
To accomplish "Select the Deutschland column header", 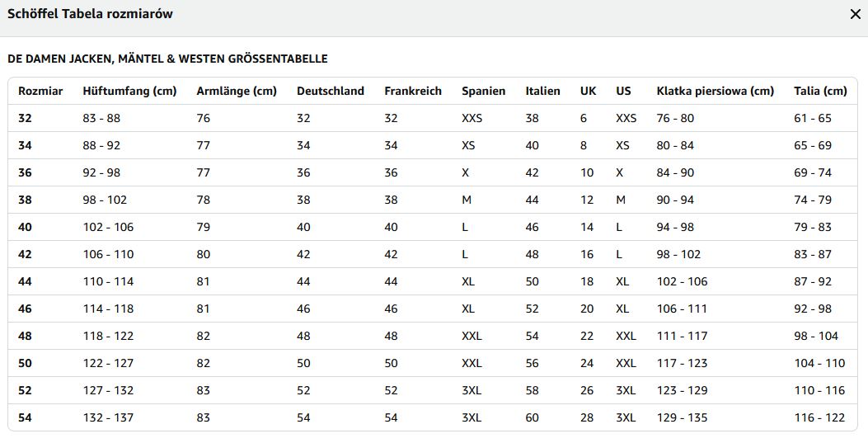I will tap(331, 91).
